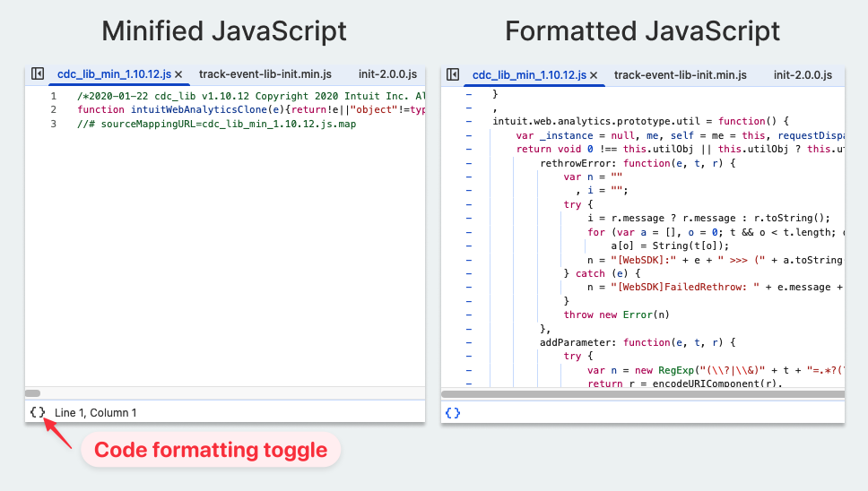Click horizontal scrollbar in formatted panel
Image resolution: width=868 pixels, height=491 pixels.
coord(643,394)
